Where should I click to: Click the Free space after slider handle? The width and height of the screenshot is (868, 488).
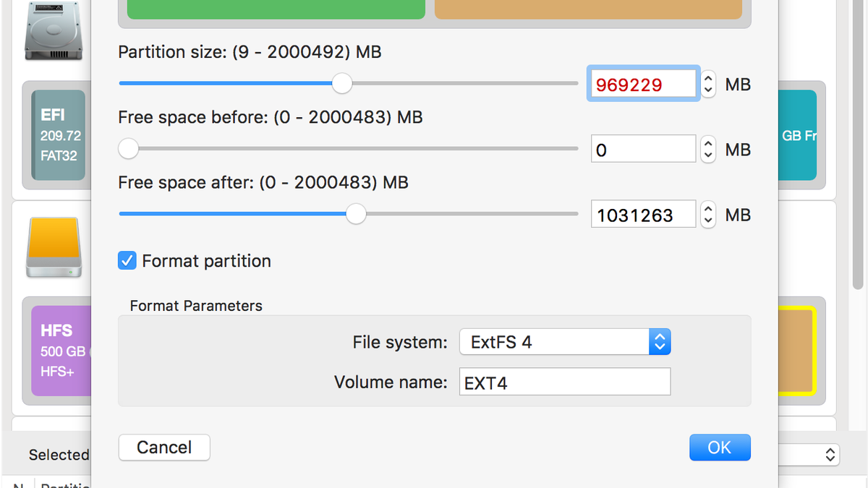click(x=356, y=214)
